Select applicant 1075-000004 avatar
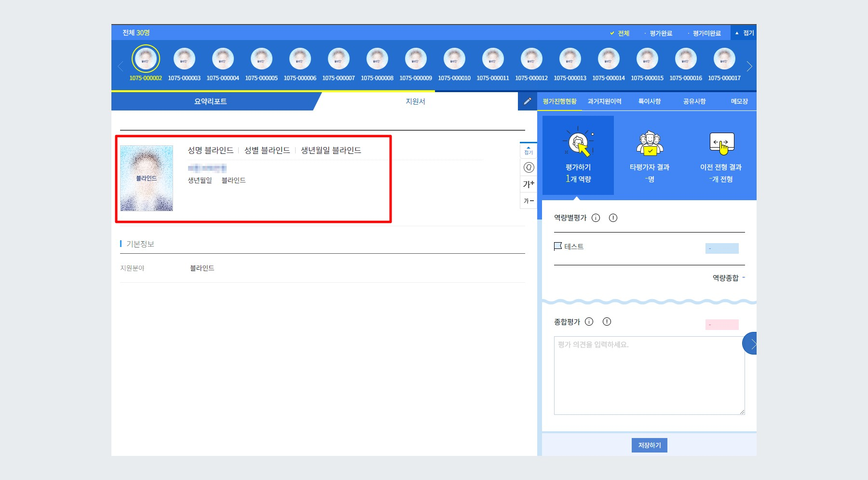 click(223, 59)
